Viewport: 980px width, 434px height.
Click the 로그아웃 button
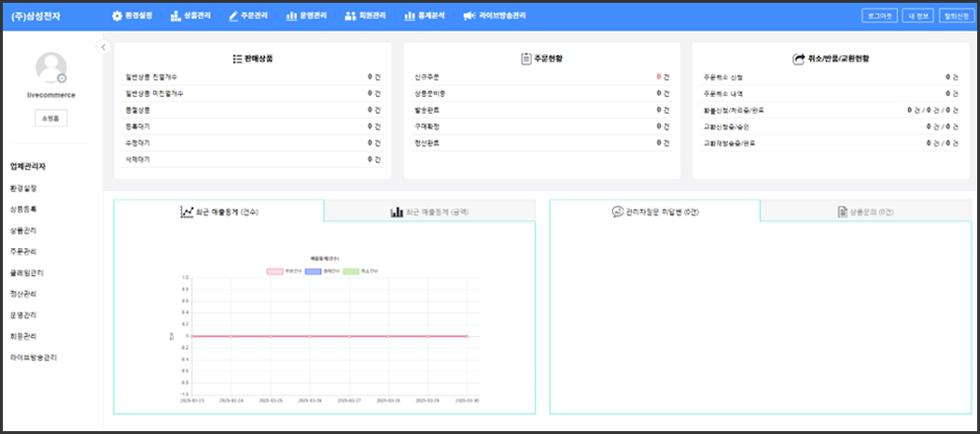[879, 16]
